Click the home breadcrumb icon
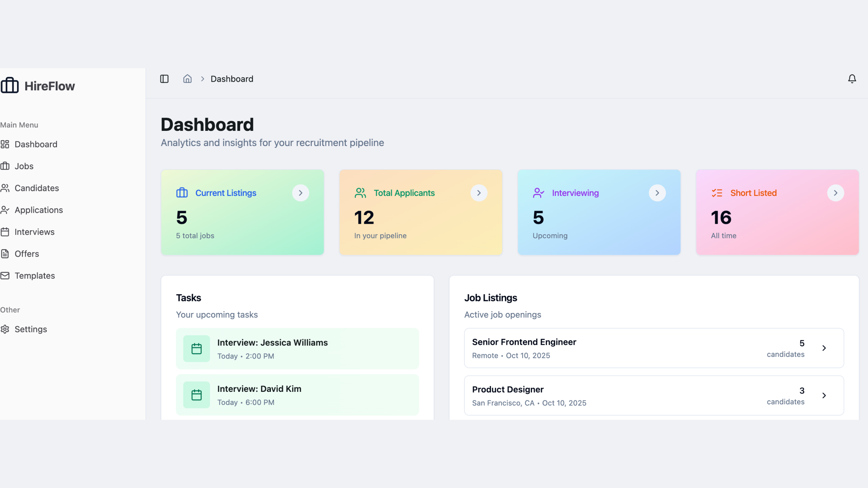 click(187, 79)
